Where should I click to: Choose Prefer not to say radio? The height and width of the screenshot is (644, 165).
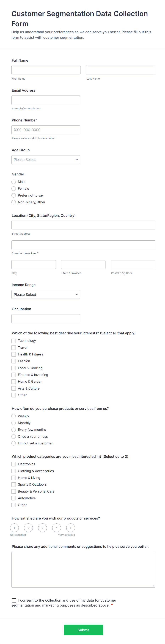pyautogui.click(x=14, y=195)
